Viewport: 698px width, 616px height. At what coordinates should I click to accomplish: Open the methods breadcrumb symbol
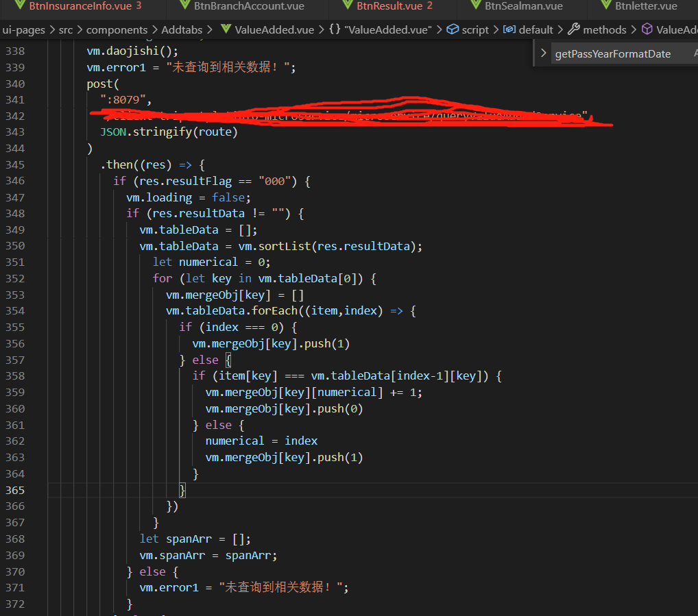coord(605,29)
